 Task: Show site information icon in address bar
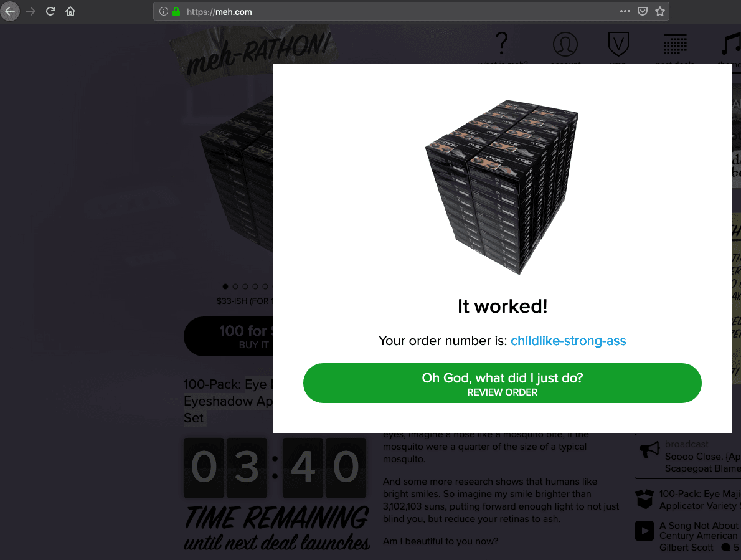164,11
